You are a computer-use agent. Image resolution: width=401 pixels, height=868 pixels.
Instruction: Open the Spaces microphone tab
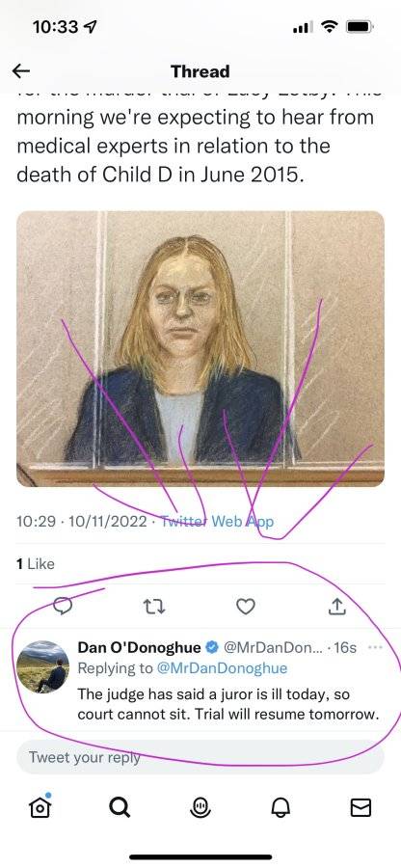tap(200, 808)
